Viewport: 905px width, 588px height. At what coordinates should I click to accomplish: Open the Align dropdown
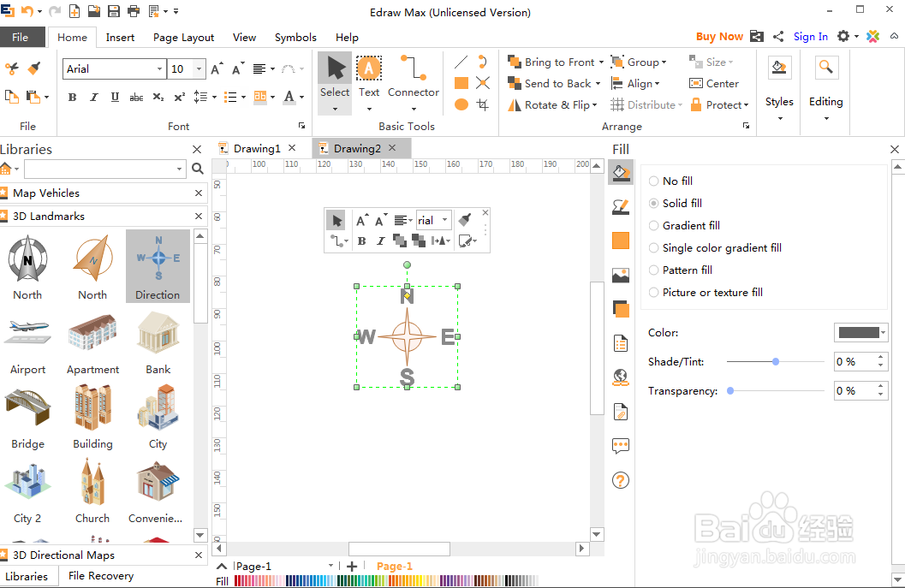click(635, 84)
